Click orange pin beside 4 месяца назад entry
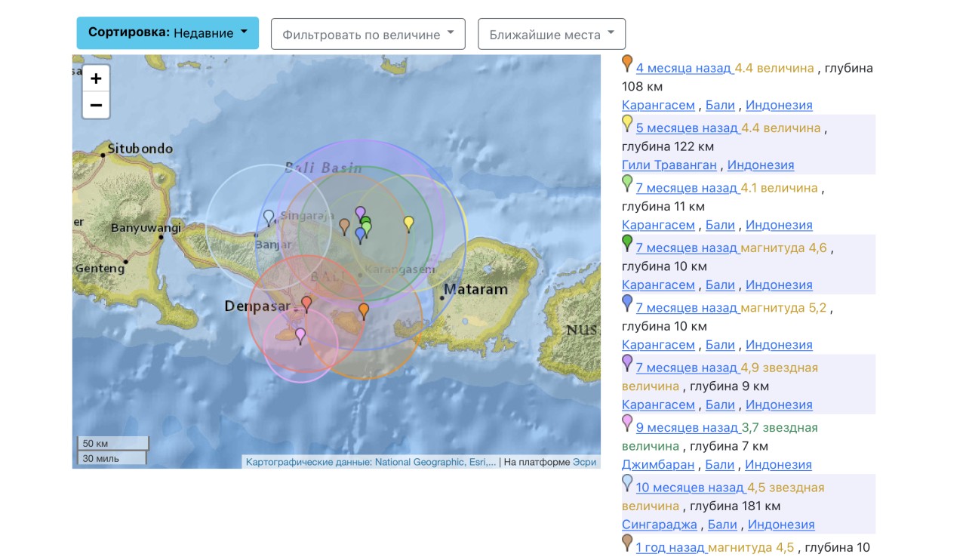Viewport: 966px width, 560px height. 627,63
